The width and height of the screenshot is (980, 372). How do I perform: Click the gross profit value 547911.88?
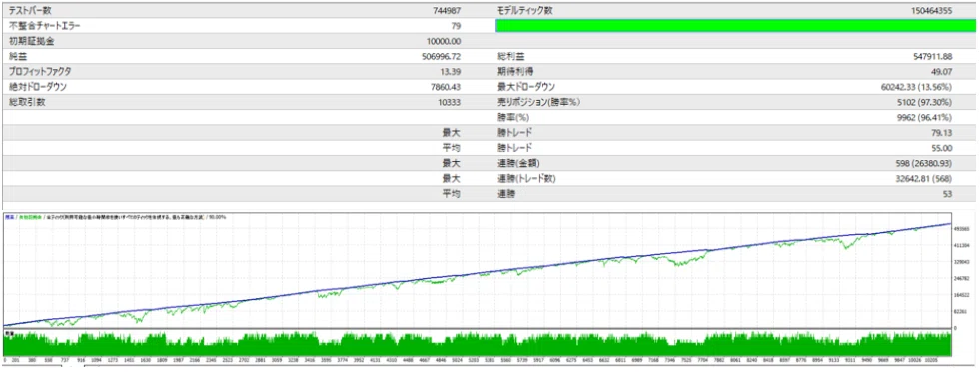(932, 56)
